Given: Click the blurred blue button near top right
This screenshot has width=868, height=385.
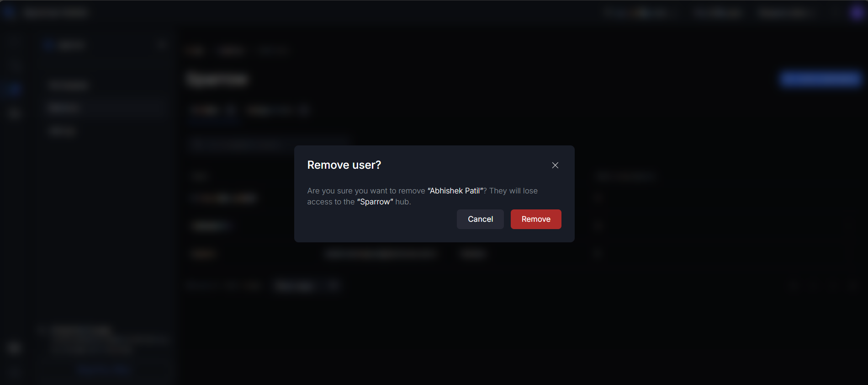Looking at the screenshot, I should pos(820,79).
